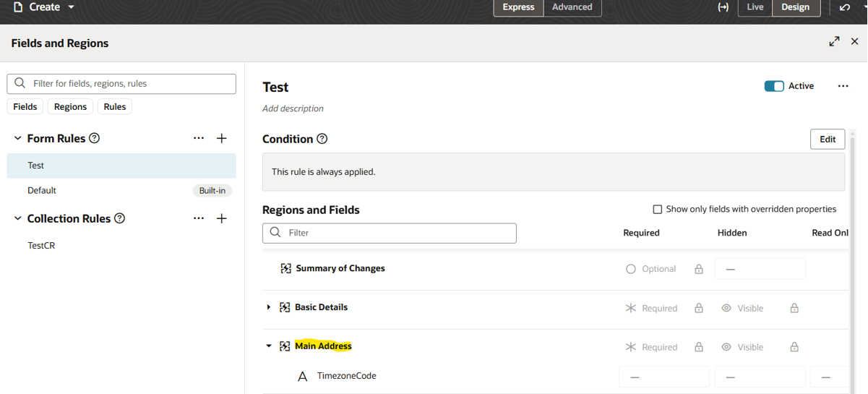Open the Test rule more options menu
868x394 pixels.
pos(843,86)
